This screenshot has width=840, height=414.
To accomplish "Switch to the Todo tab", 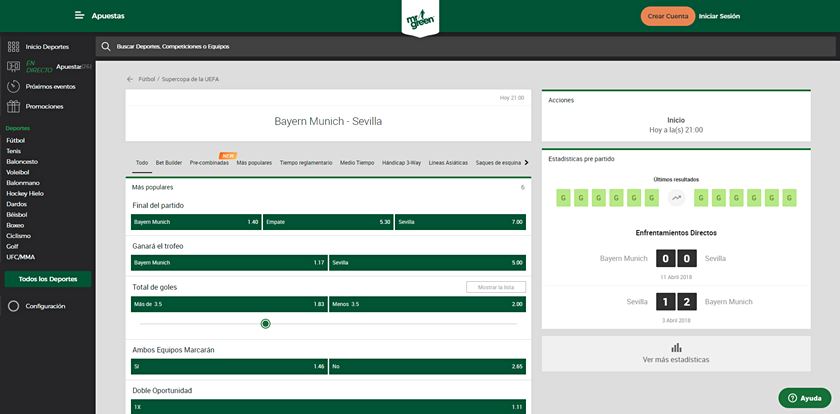I will [142, 163].
